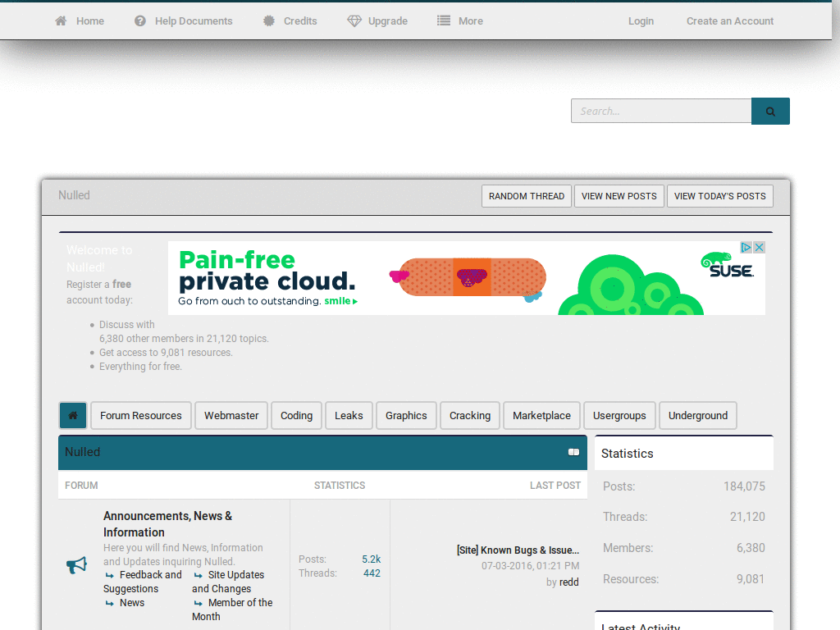Click the Posts 184,075 statistic value
The height and width of the screenshot is (630, 840).
(x=744, y=486)
